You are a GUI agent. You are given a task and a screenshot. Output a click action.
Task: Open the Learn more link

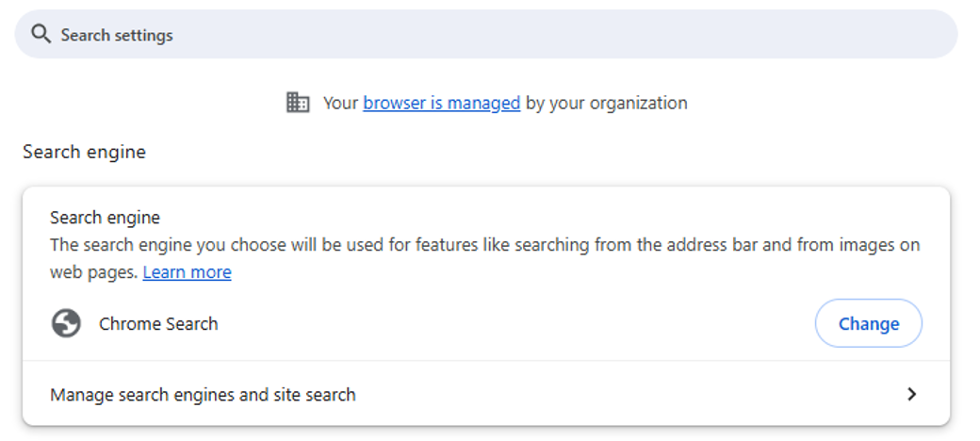point(187,272)
